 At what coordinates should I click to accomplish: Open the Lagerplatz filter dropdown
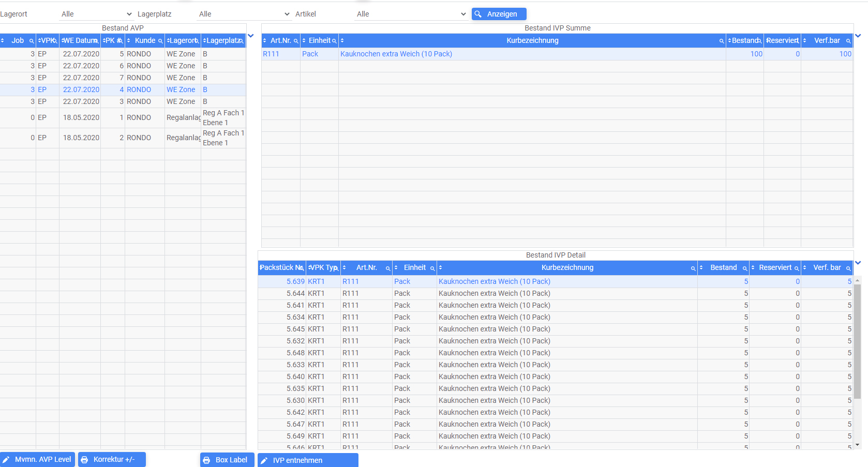[x=245, y=14]
